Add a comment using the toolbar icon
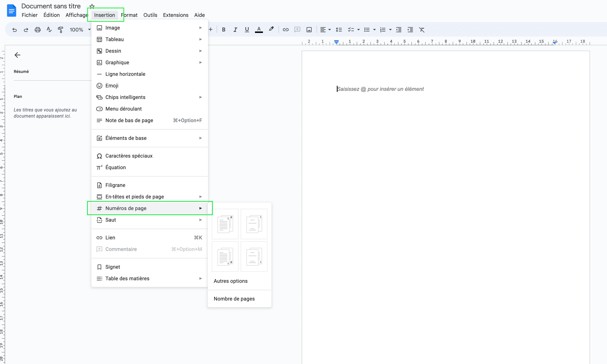Image resolution: width=607 pixels, height=364 pixels. click(297, 29)
